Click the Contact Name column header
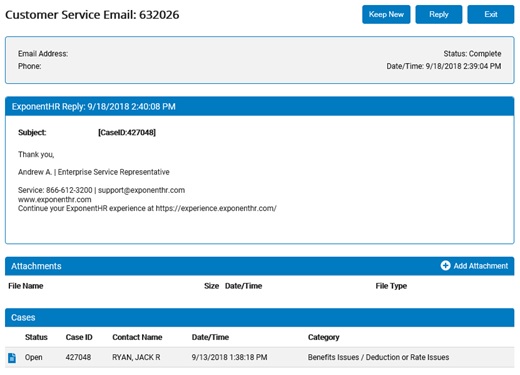Viewport: 520px width, 375px height. (x=137, y=337)
